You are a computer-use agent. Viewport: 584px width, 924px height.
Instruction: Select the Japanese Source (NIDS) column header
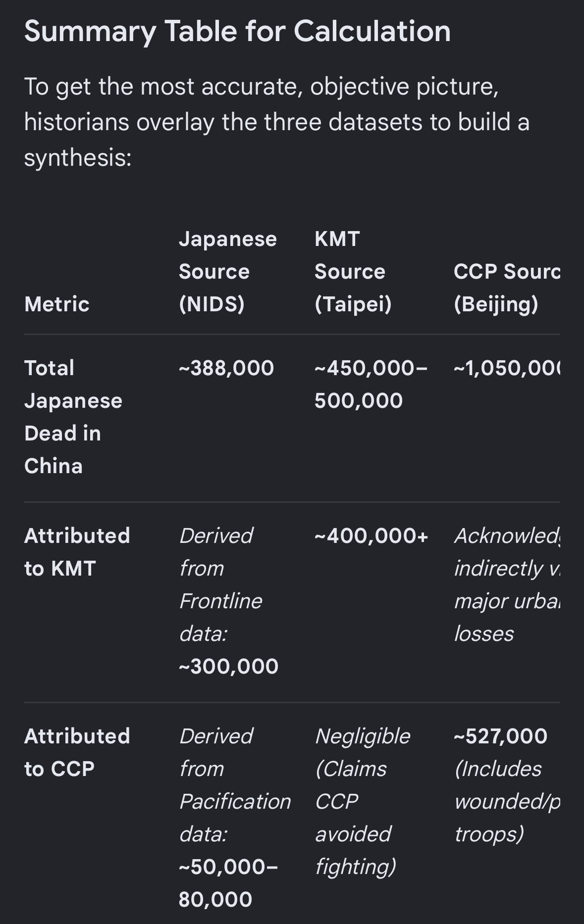pos(228,271)
